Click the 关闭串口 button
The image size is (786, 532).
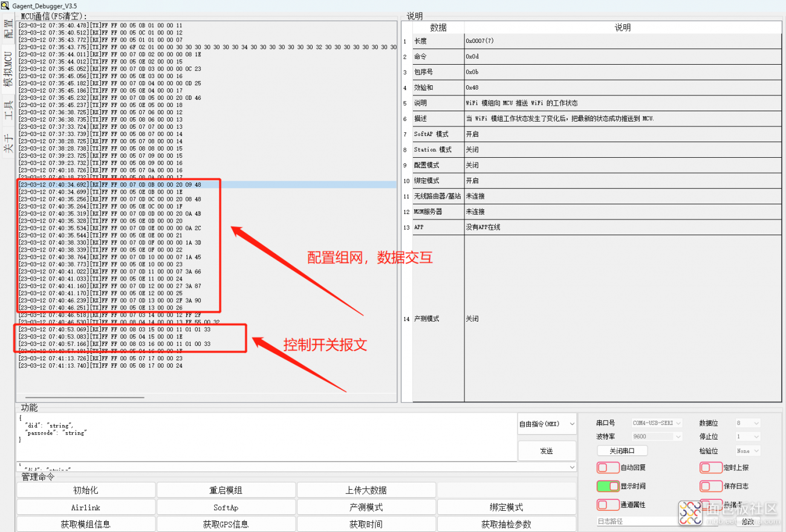coord(622,450)
